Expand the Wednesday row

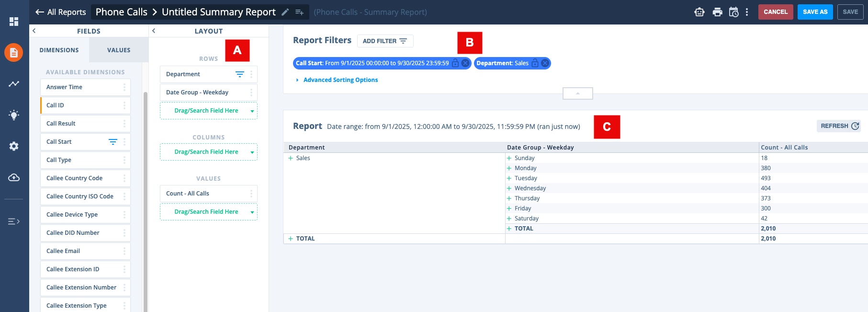pos(509,188)
